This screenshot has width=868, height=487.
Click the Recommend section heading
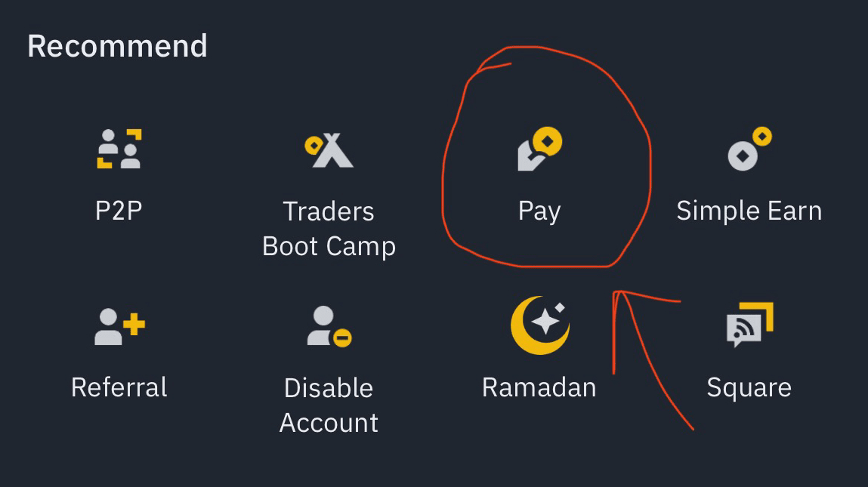point(117,46)
